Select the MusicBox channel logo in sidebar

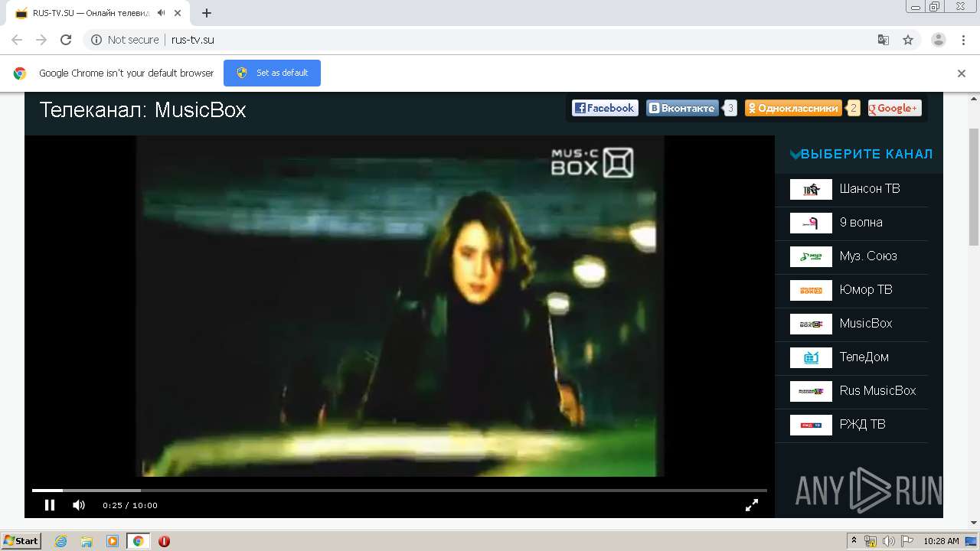811,324
